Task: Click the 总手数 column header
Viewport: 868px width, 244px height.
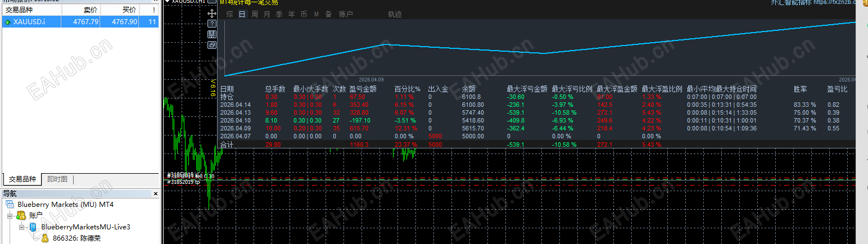Action: 275,89
